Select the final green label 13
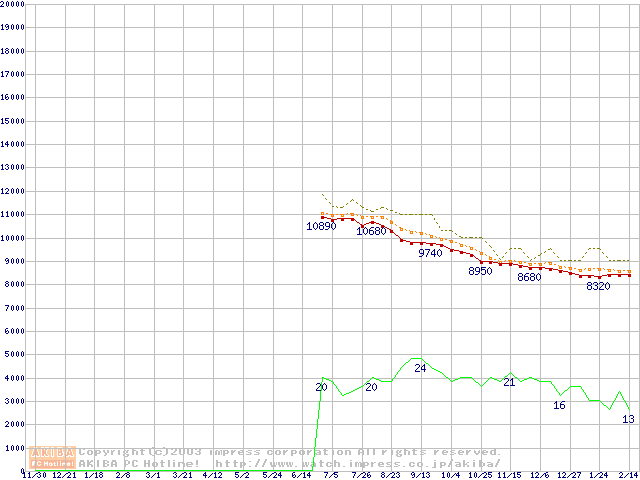The height and width of the screenshot is (480, 640). pyautogui.click(x=628, y=419)
